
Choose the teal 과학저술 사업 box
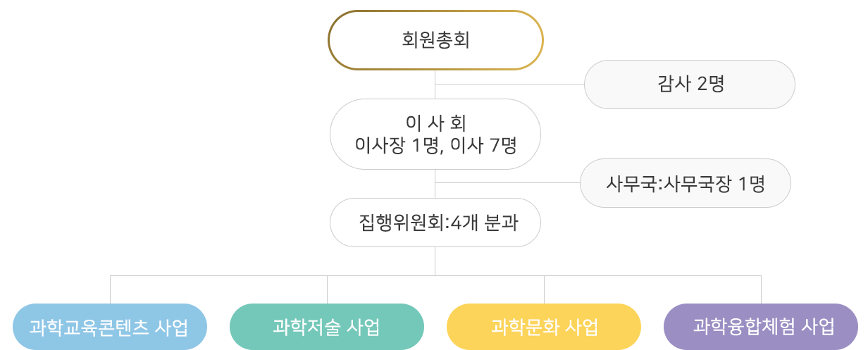coord(327,327)
